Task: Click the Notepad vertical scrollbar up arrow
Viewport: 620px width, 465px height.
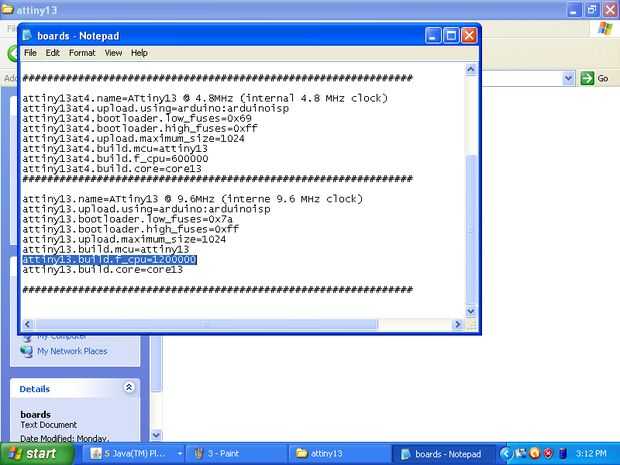Action: (x=471, y=69)
